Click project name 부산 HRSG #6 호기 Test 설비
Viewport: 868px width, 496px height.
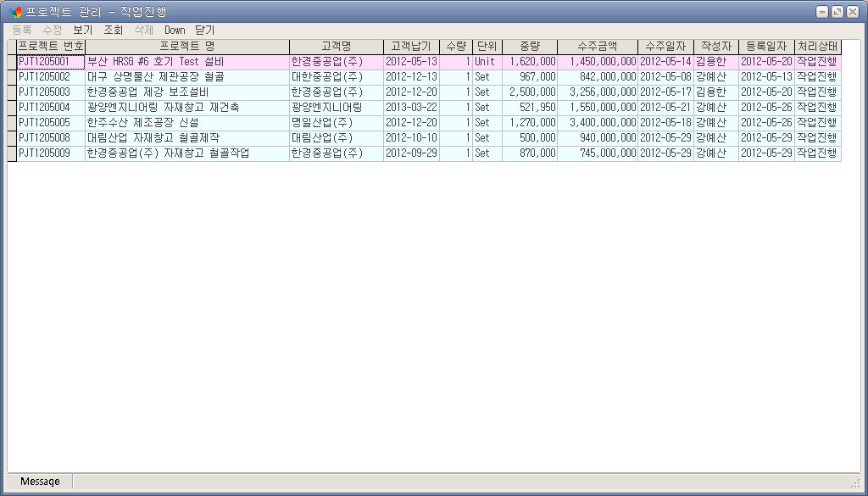point(187,61)
